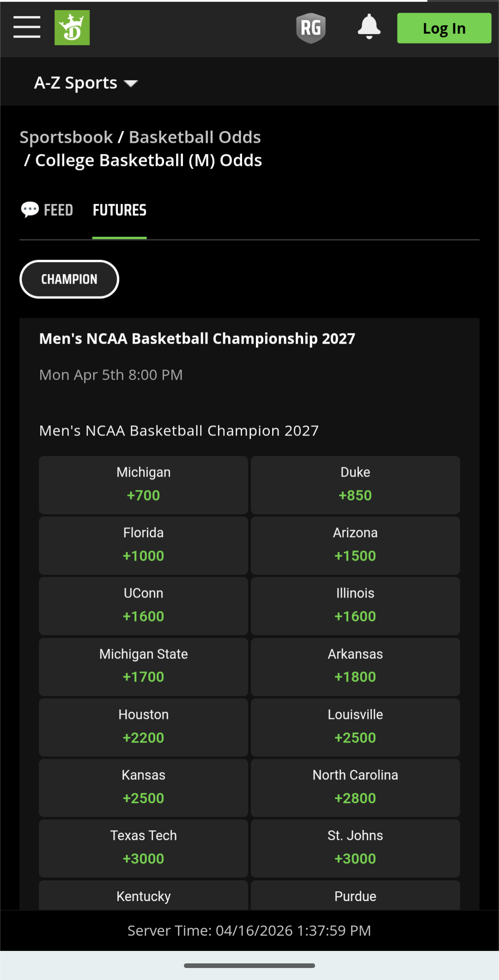Follow the Sportsbook breadcrumb link
The image size is (499, 980).
66,137
